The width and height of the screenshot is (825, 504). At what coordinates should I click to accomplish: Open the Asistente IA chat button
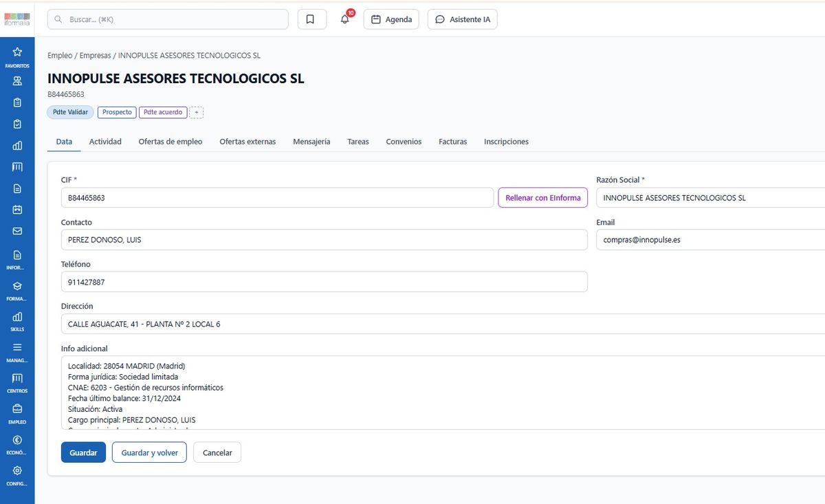(x=463, y=19)
